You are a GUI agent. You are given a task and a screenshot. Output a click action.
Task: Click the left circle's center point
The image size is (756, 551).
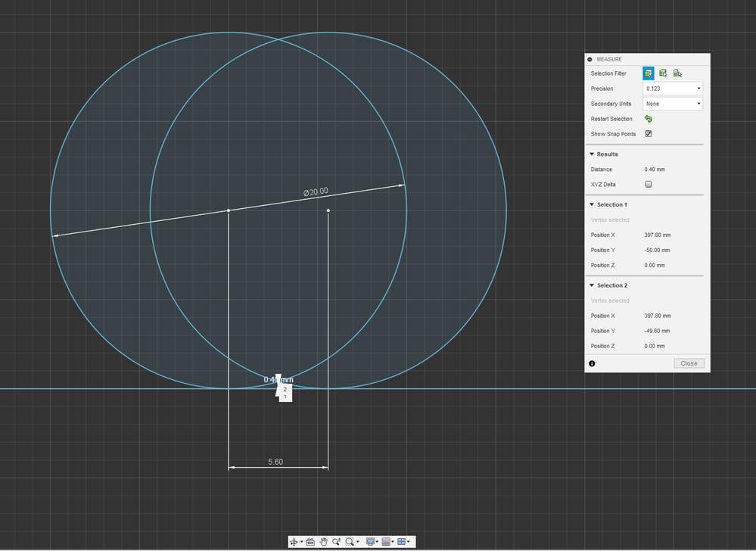coord(229,210)
